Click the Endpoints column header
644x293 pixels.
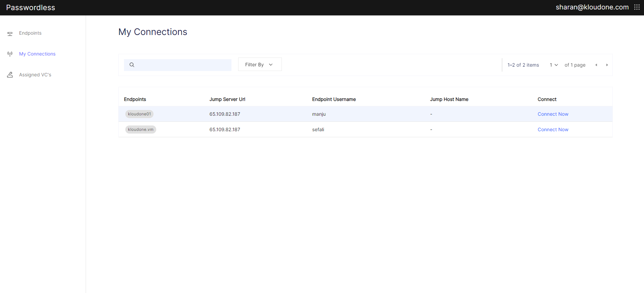[x=135, y=99]
